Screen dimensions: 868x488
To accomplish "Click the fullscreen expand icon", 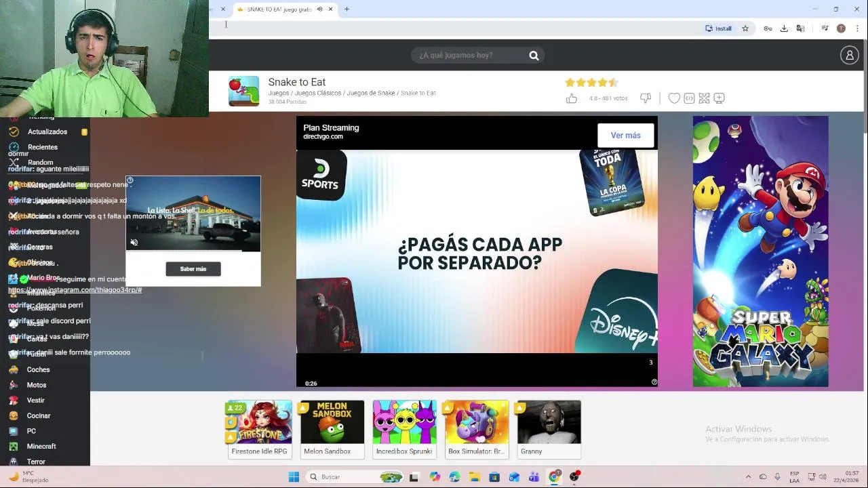I will coord(704,98).
